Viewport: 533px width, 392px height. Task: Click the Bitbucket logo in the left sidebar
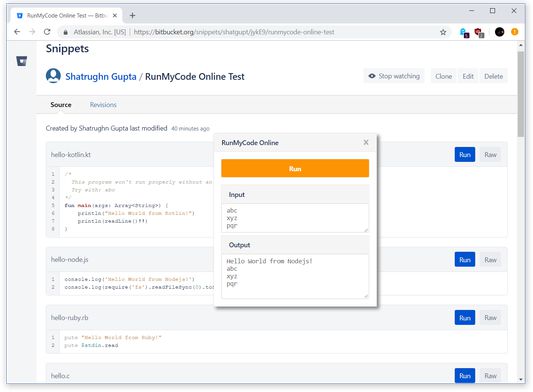[x=21, y=61]
